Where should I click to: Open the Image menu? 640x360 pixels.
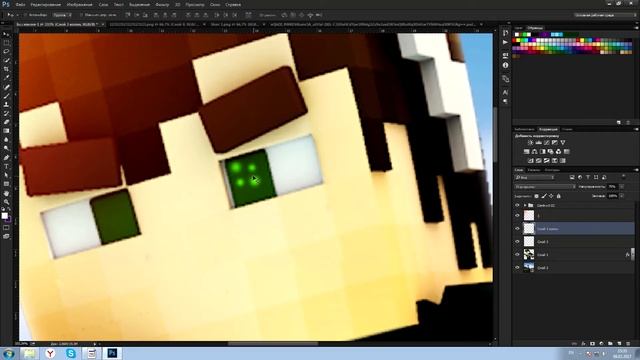80,4
